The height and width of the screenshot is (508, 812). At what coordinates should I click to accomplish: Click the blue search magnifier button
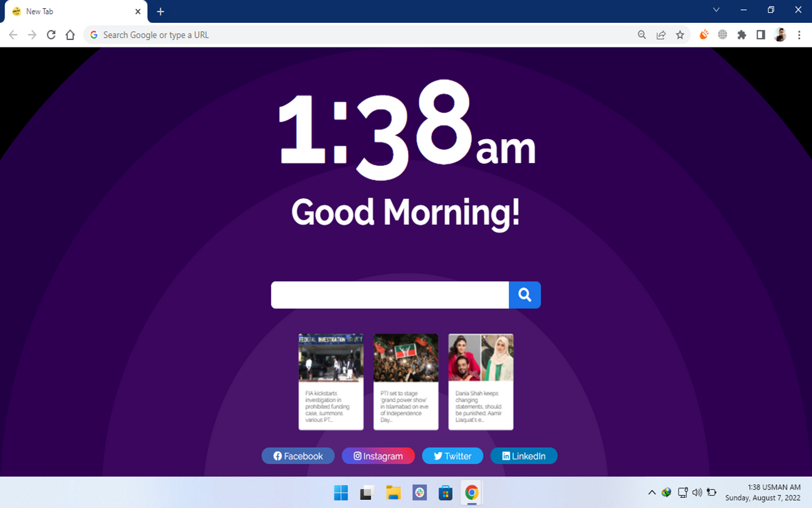point(525,295)
